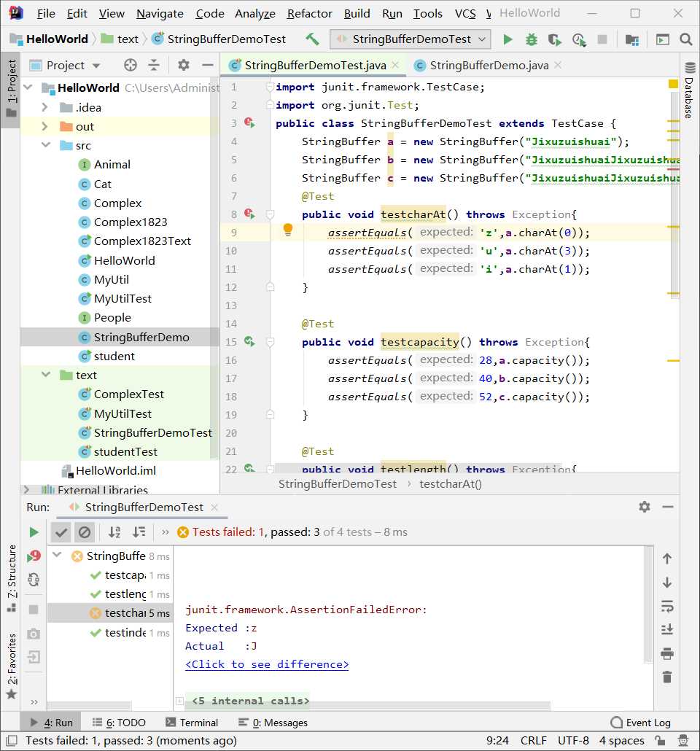Sort tests alphabetically icon
The height and width of the screenshot is (751, 700).
point(114,532)
